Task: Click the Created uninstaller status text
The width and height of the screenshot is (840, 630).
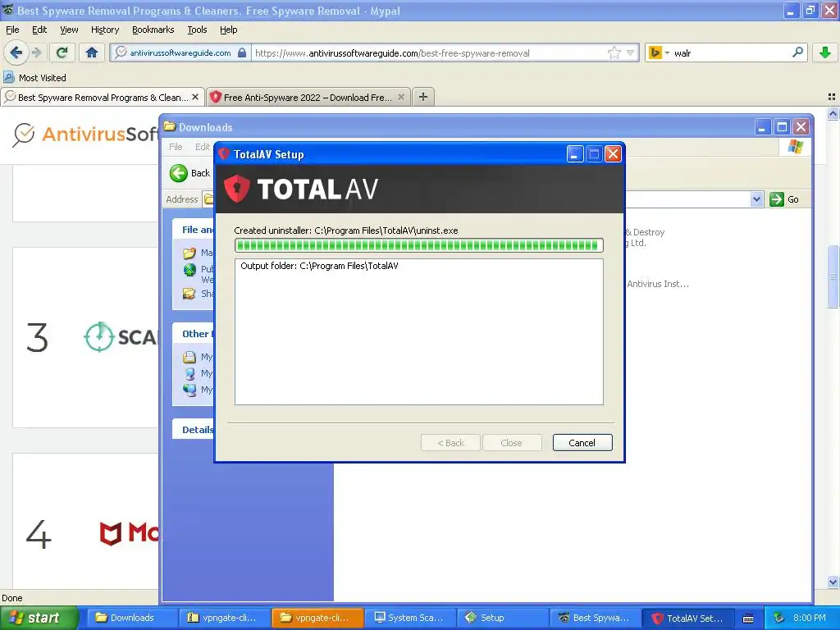Action: coord(346,231)
